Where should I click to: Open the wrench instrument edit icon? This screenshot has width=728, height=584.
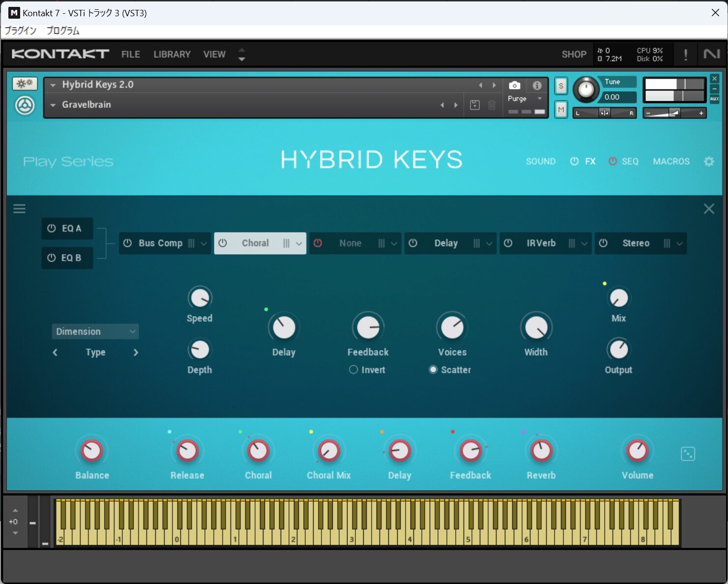coord(25,83)
